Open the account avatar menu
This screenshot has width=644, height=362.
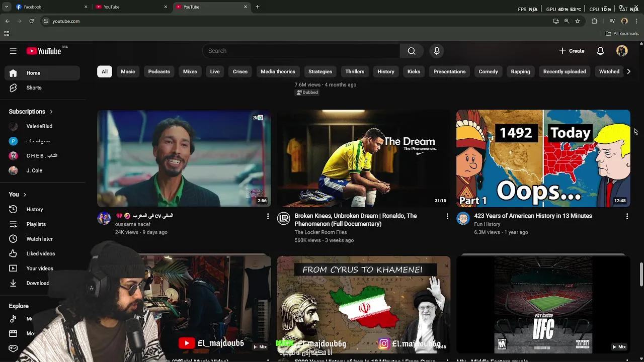[x=622, y=51]
